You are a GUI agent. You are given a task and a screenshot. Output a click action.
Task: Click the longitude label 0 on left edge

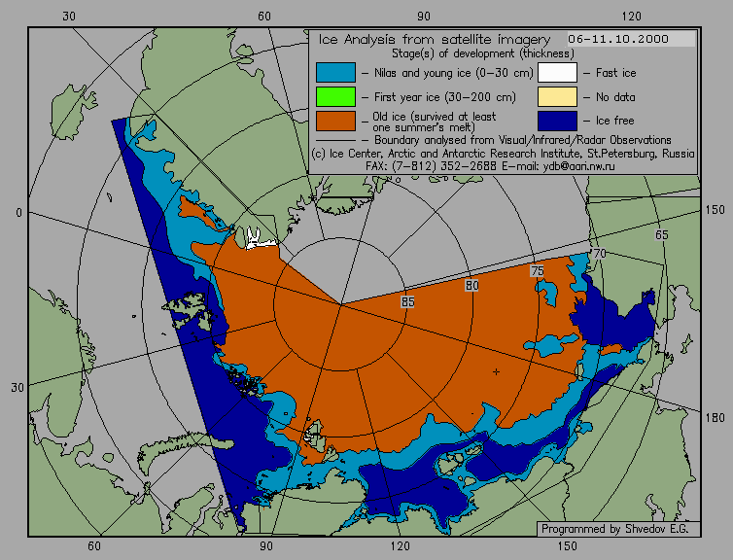coord(18,213)
